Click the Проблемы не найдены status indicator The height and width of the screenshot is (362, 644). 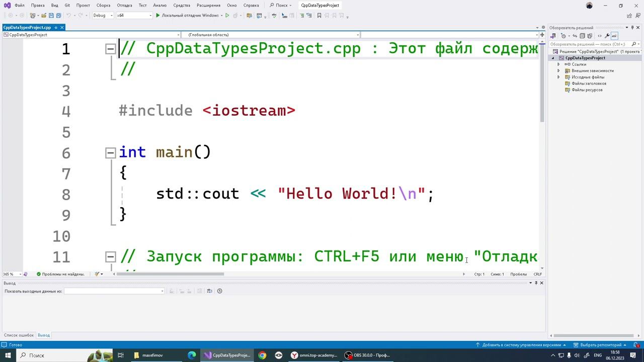coord(60,274)
